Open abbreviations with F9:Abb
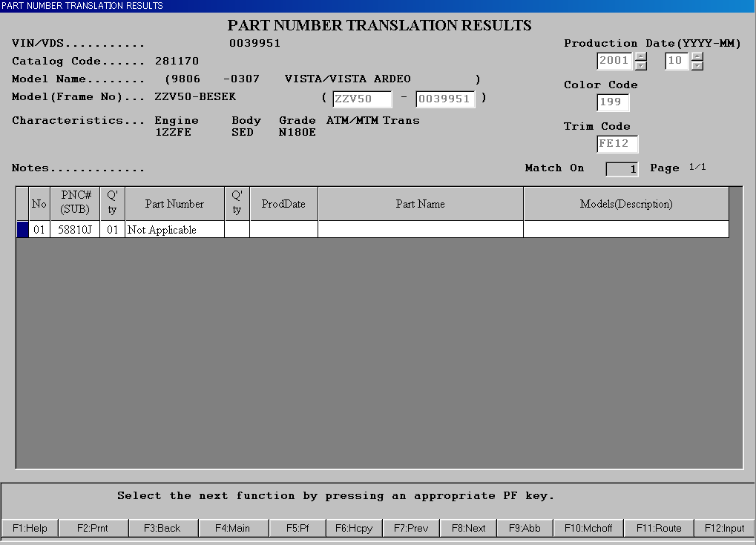756x545 pixels. [x=525, y=528]
